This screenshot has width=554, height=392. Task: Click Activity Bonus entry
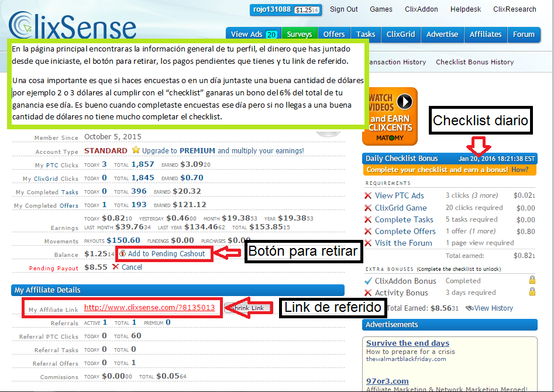pyautogui.click(x=401, y=293)
